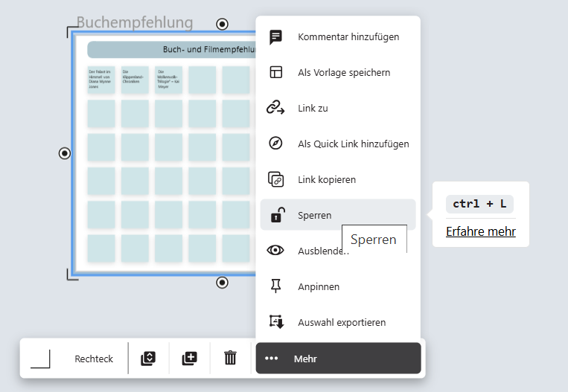The height and width of the screenshot is (392, 568).
Task: Delete the frame with the trash icon
Action: 231,358
